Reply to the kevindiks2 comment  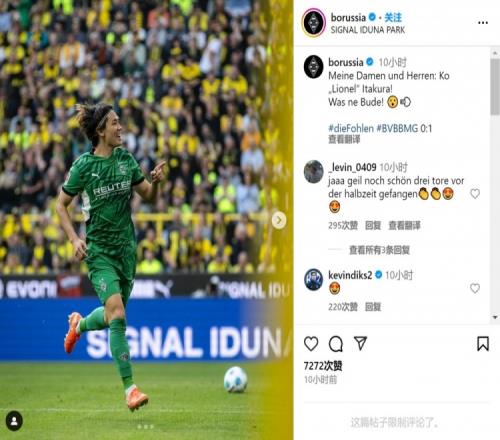pos(373,307)
